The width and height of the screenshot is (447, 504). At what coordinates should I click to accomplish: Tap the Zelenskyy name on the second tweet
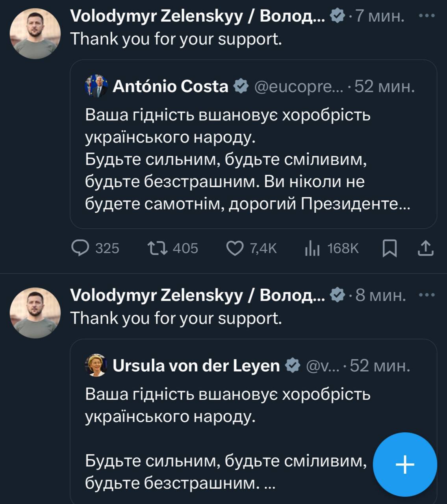click(197, 295)
